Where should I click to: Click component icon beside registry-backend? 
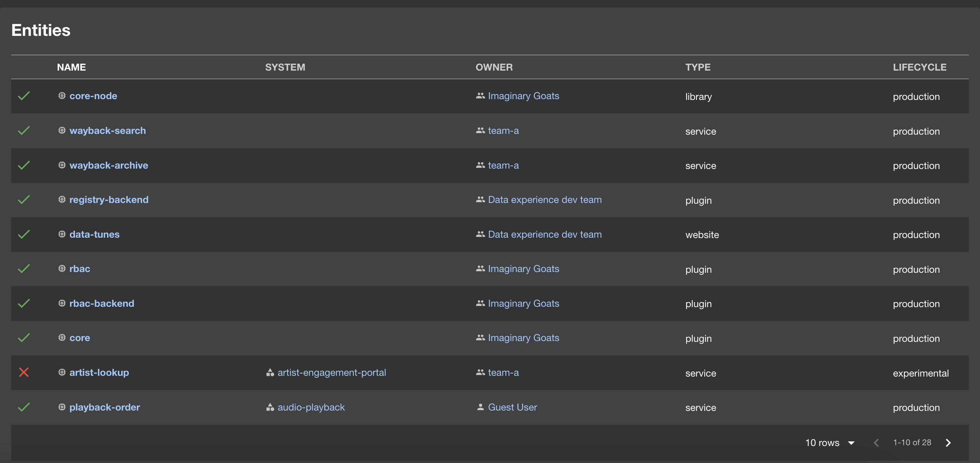click(x=62, y=199)
